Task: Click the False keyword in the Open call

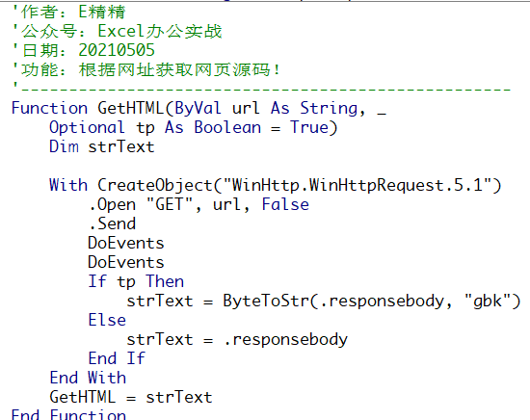Action: click(285, 205)
